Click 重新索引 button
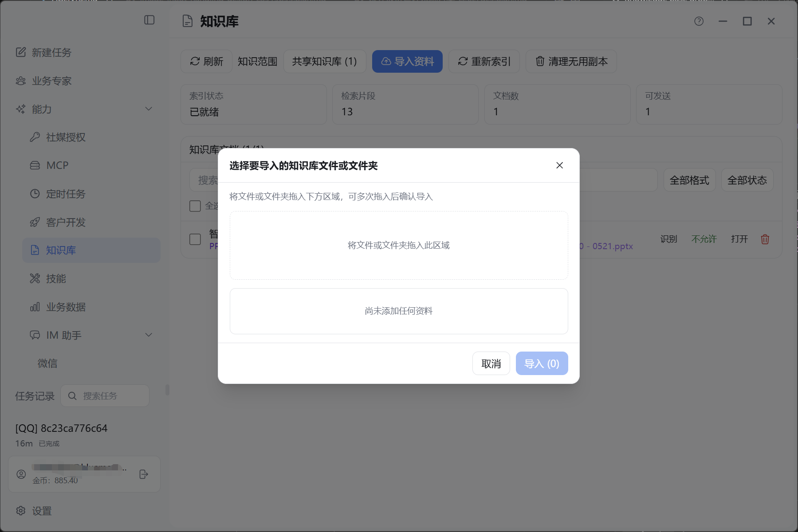Screen dimensions: 798x532 (x=484, y=61)
